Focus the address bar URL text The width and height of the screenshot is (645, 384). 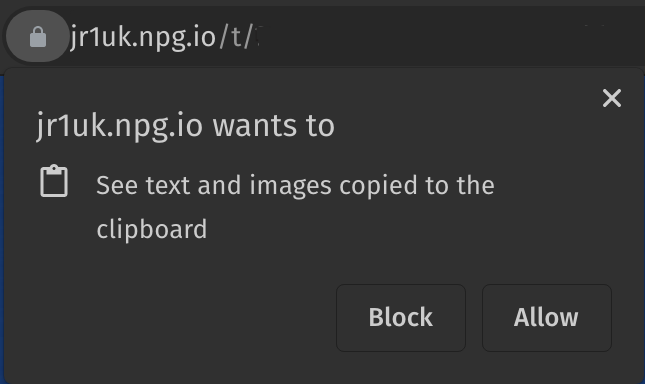click(x=165, y=37)
